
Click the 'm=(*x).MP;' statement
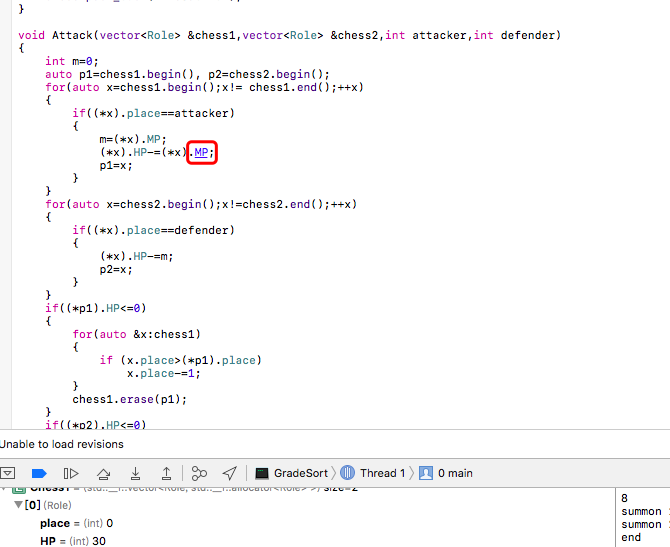(x=133, y=139)
